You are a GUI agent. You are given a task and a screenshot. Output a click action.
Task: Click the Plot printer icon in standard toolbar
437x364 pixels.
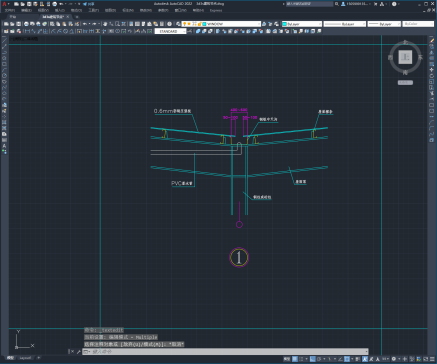(x=26, y=24)
